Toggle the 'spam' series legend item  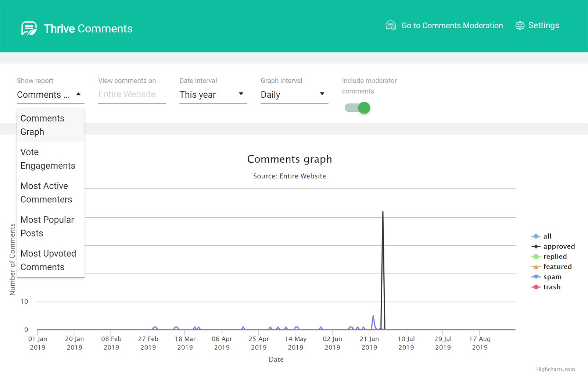546,277
